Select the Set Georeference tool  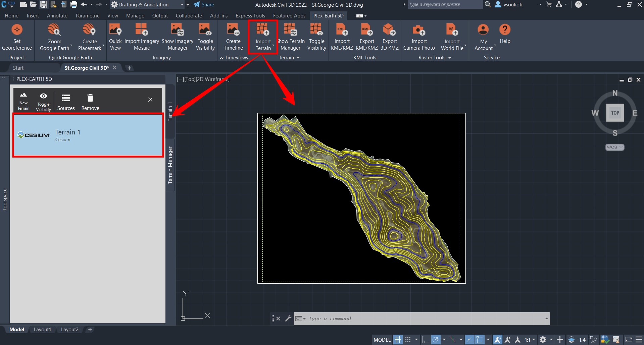pyautogui.click(x=16, y=37)
